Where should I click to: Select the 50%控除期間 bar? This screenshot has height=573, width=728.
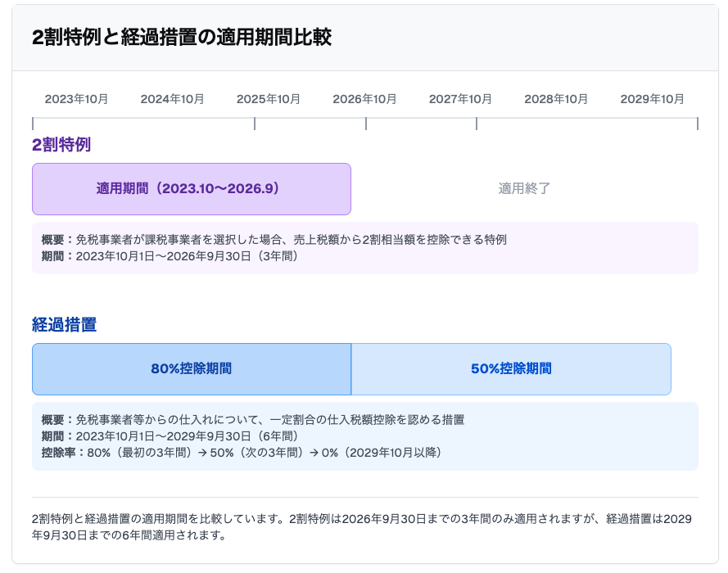pos(511,369)
